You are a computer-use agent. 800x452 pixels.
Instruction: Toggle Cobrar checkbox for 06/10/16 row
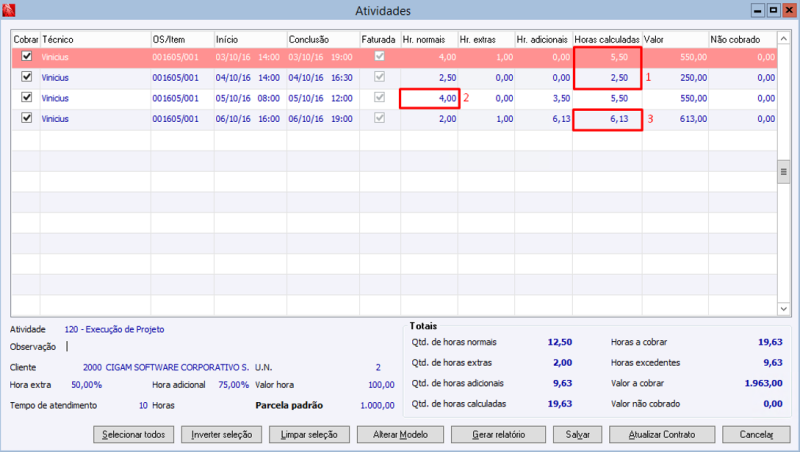pos(27,118)
